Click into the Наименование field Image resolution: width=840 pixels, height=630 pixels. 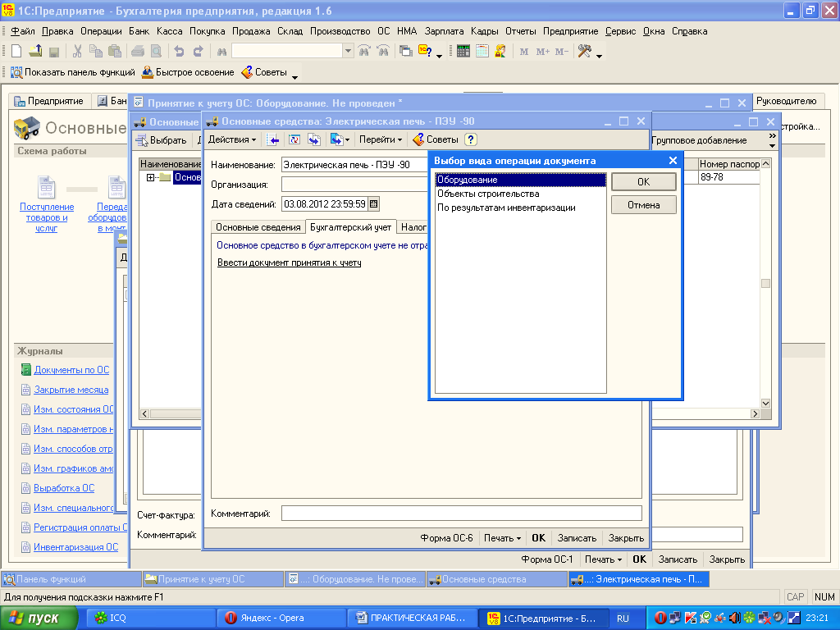coord(354,165)
